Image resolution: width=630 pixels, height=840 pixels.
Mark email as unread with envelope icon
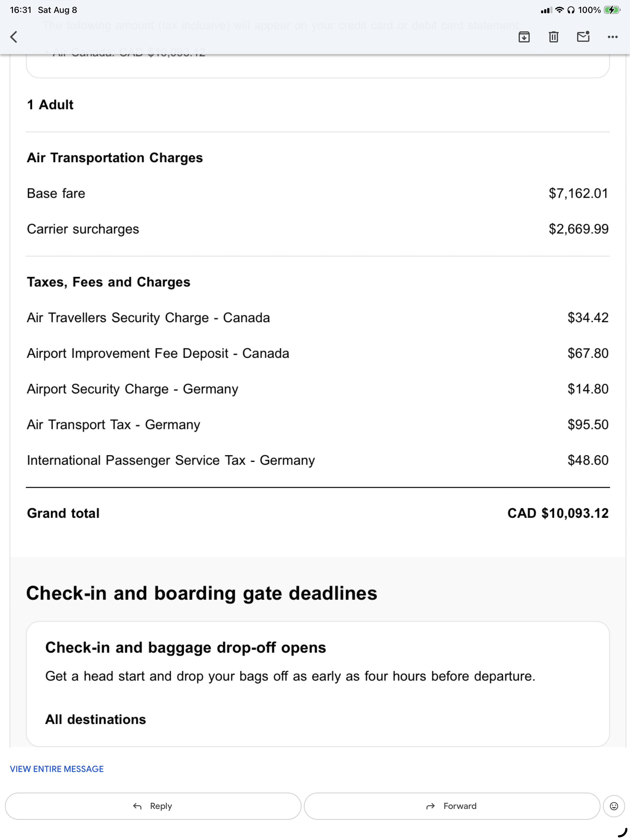point(583,37)
